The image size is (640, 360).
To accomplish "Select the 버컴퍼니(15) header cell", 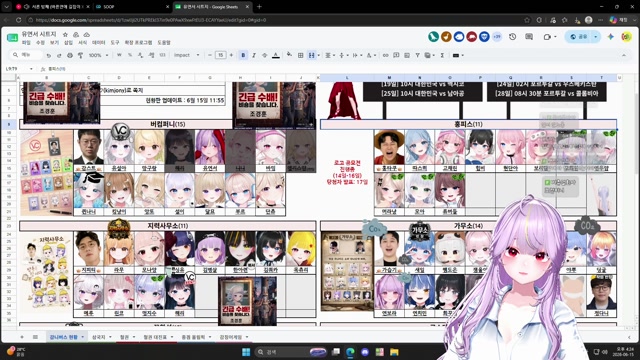I will click(x=167, y=124).
